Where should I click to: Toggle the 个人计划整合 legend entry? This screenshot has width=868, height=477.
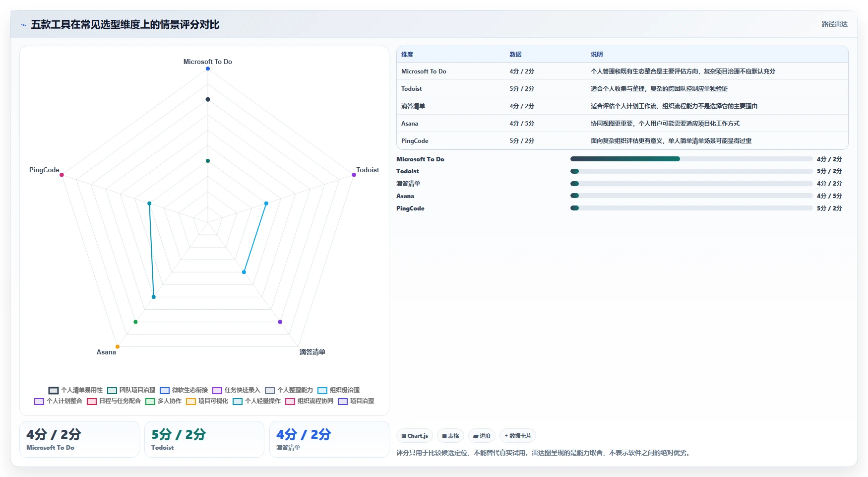(x=58, y=401)
